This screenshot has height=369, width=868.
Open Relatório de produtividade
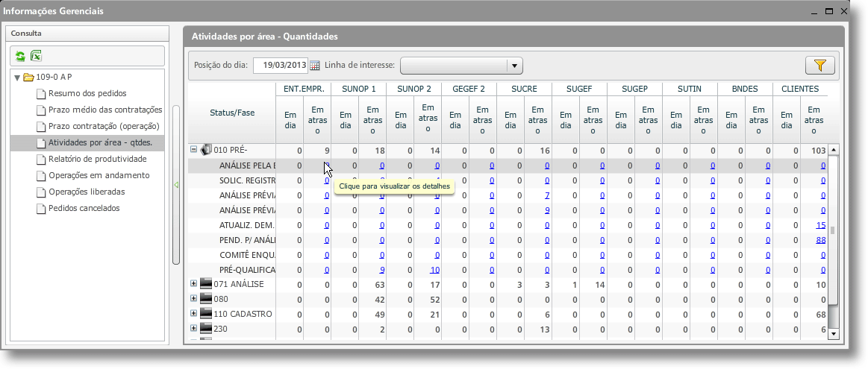coord(98,160)
